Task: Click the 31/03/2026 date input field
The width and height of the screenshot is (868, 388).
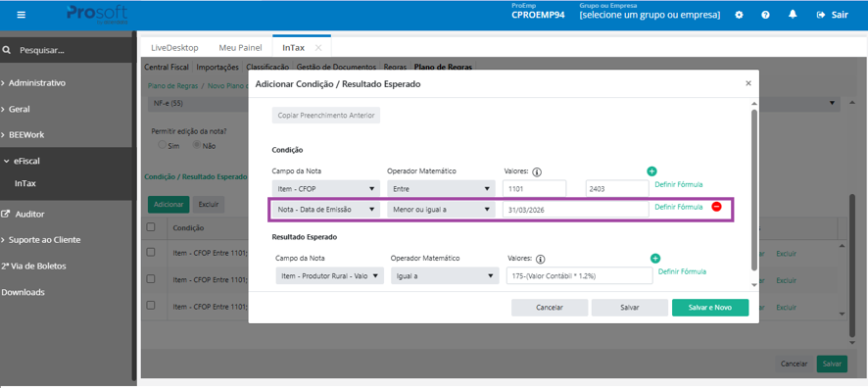Action: [x=576, y=210]
